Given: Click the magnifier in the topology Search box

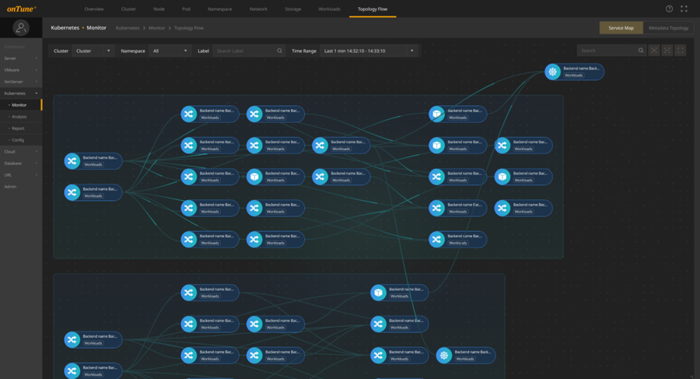Looking at the screenshot, I should tap(641, 50).
